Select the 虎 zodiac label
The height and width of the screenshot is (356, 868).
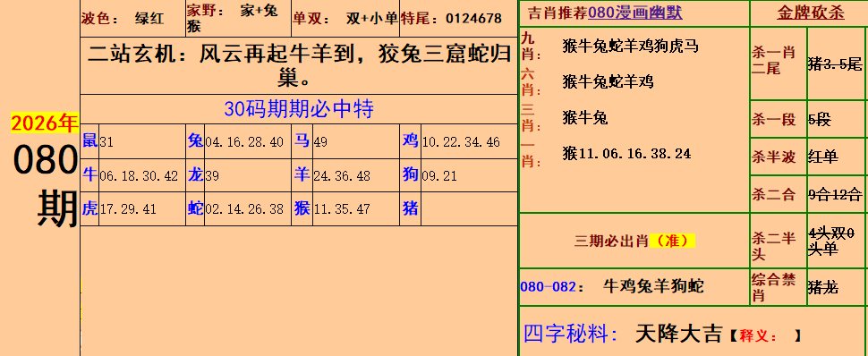tap(89, 208)
